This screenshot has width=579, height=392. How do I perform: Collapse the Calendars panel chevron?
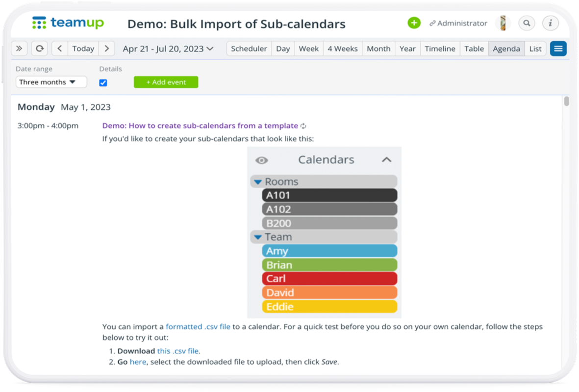386,160
